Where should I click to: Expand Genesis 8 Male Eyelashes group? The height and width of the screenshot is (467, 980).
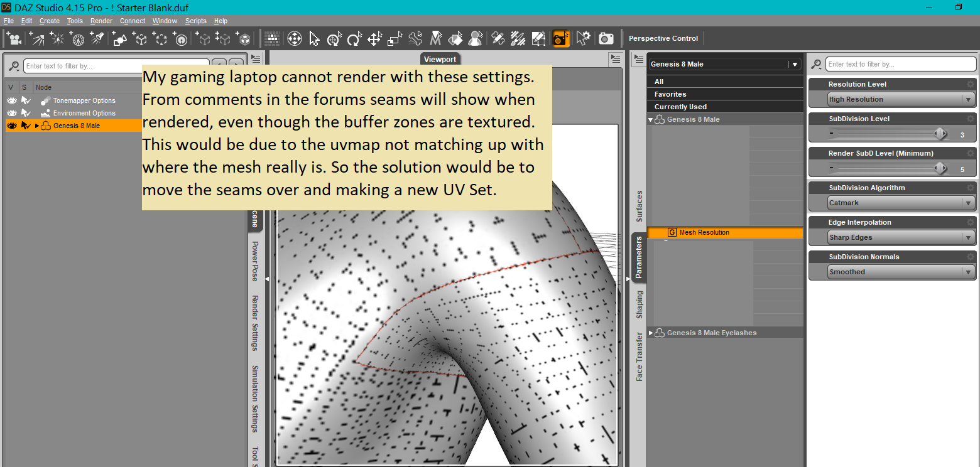click(x=651, y=333)
